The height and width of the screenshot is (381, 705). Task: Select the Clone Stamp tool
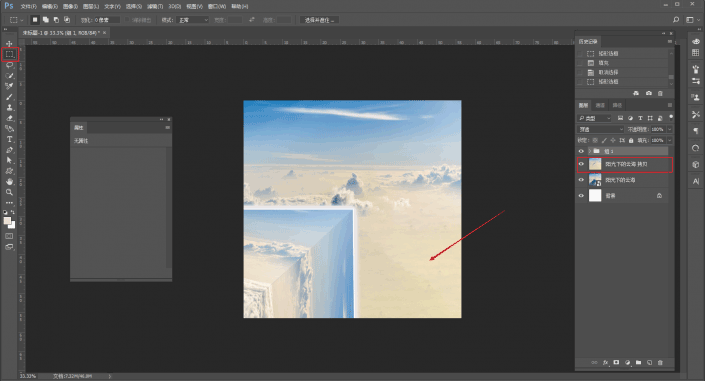click(x=9, y=108)
